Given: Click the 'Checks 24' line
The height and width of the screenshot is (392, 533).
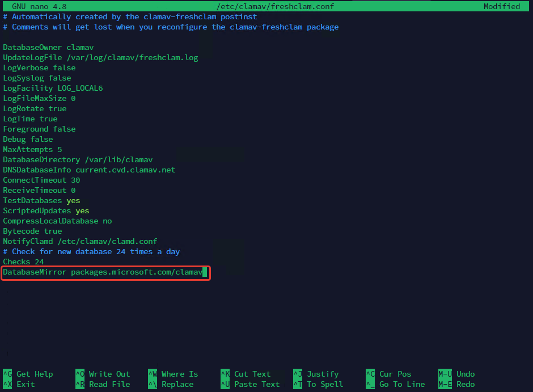Looking at the screenshot, I should click(x=23, y=262).
